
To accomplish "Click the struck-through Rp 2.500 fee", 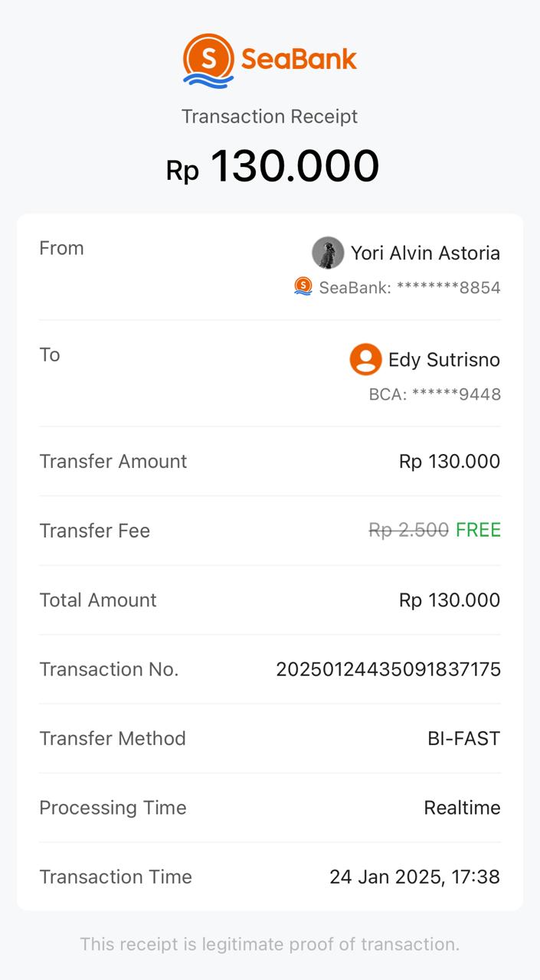I will coord(408,530).
